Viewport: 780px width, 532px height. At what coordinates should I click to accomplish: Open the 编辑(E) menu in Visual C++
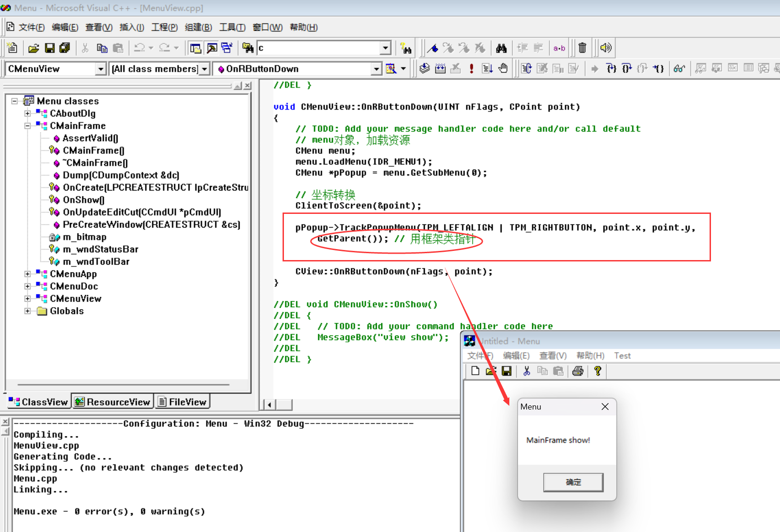pos(65,27)
